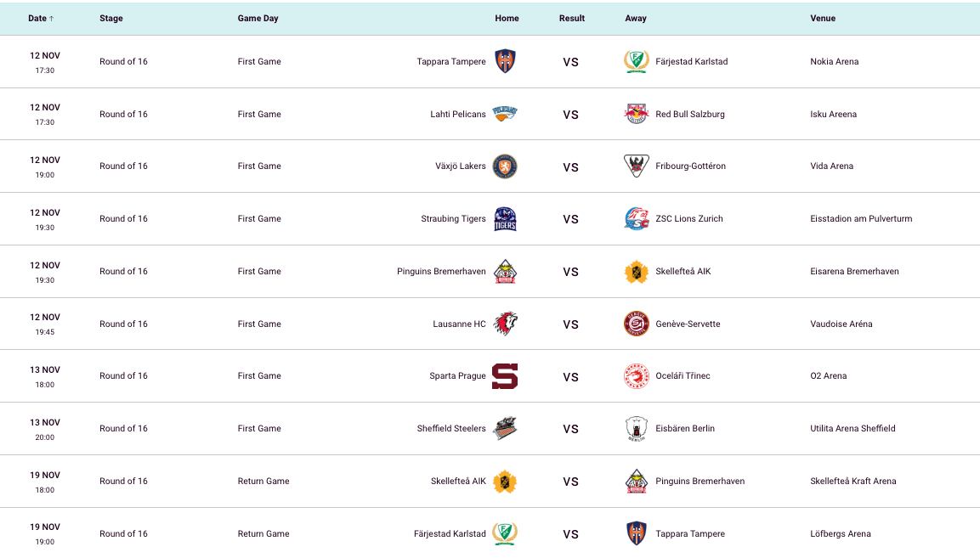Click the Sparta Prague S logo
Viewport: 980px width, 558px height.
(505, 376)
